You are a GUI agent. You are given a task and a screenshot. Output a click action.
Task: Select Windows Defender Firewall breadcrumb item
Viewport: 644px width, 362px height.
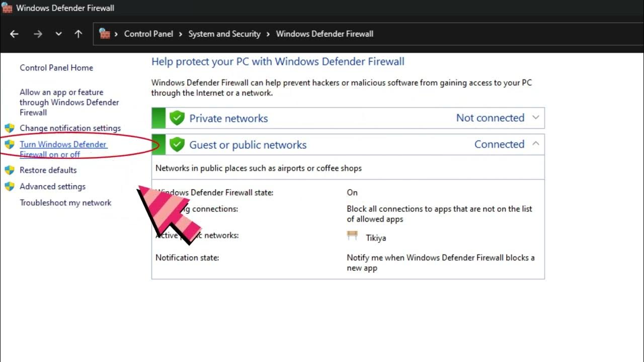[325, 34]
